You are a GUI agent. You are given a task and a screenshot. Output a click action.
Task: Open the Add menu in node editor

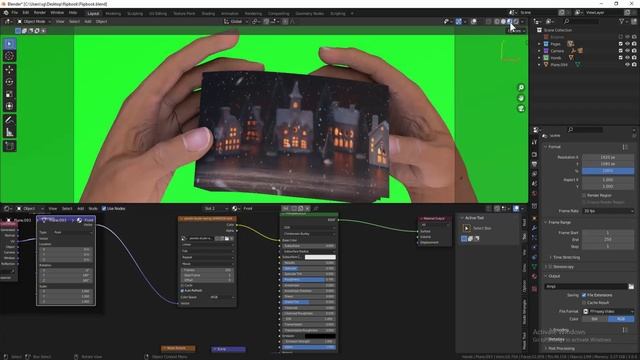(80, 209)
